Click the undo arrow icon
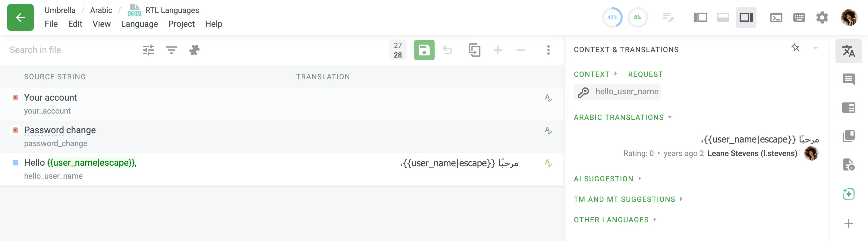 pos(448,50)
